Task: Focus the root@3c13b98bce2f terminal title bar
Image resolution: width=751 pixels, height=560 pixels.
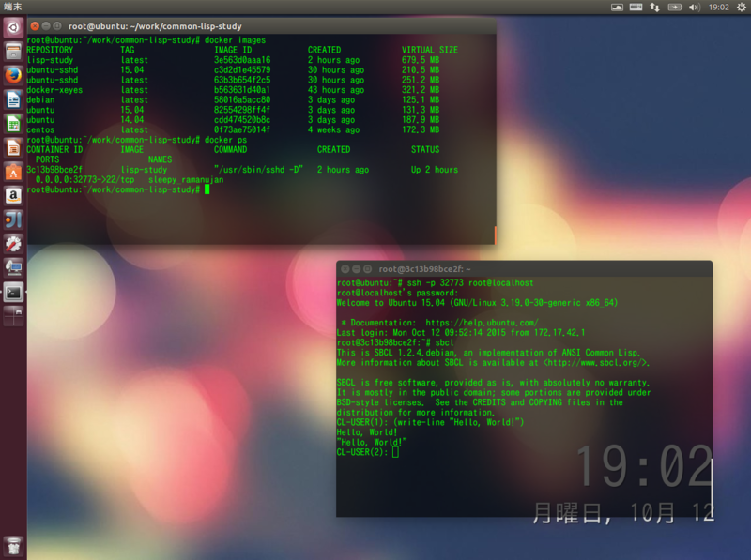Action: (x=525, y=269)
